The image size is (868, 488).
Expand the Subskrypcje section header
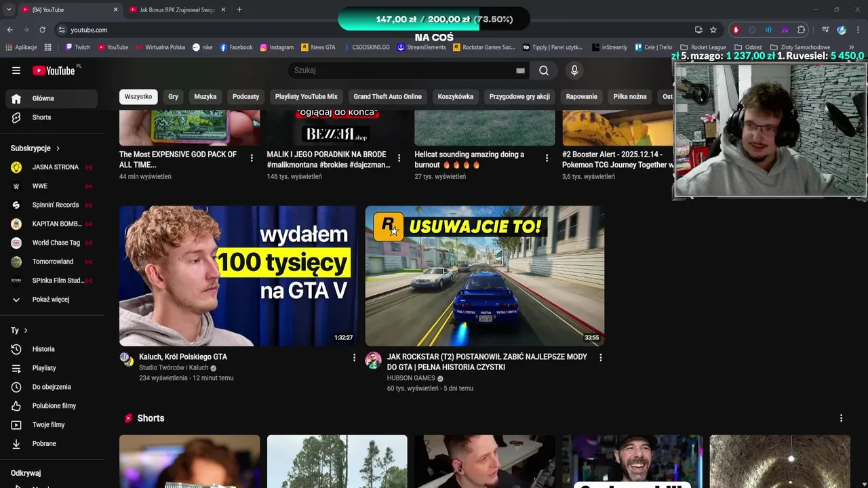35,148
